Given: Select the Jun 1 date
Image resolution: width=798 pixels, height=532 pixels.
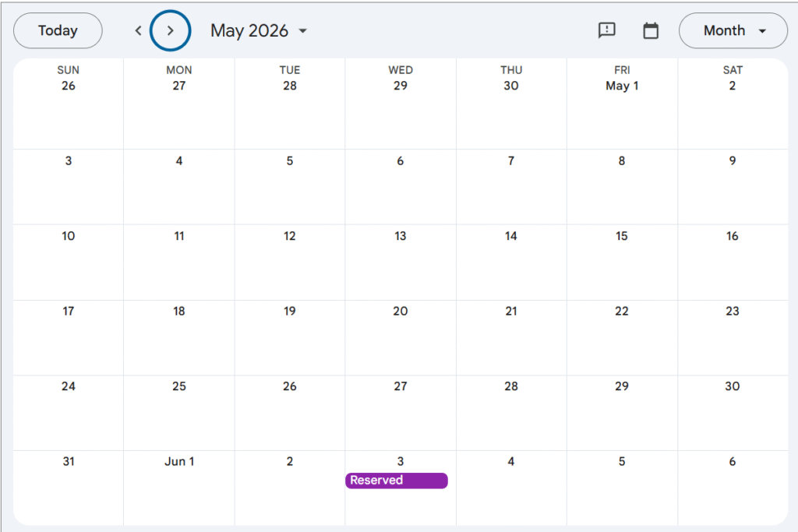Looking at the screenshot, I should [179, 461].
